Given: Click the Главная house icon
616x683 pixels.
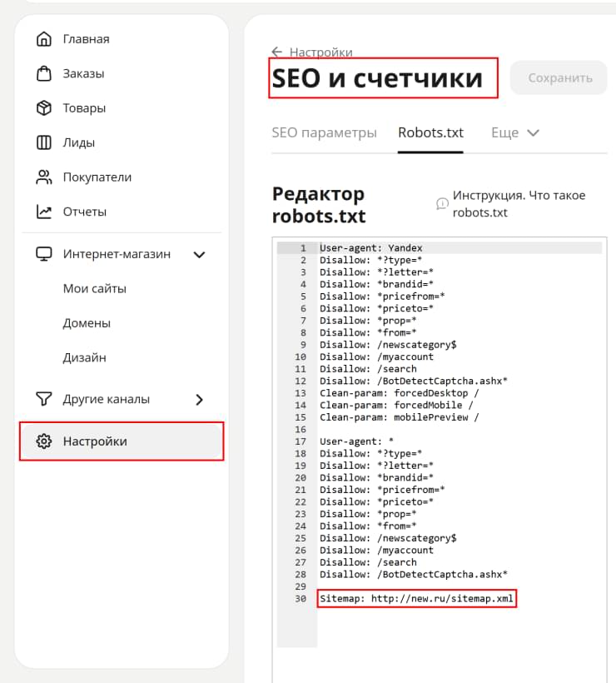Looking at the screenshot, I should (x=43, y=39).
